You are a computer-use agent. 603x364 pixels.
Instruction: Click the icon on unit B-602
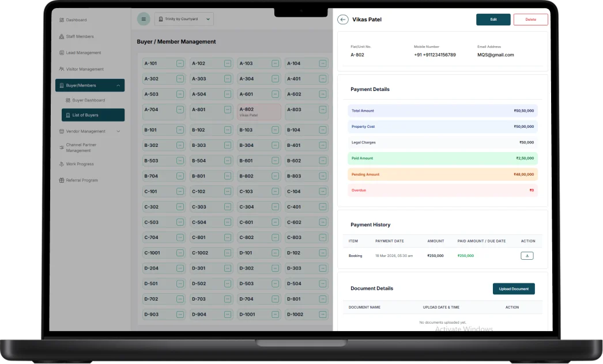pos(323,161)
